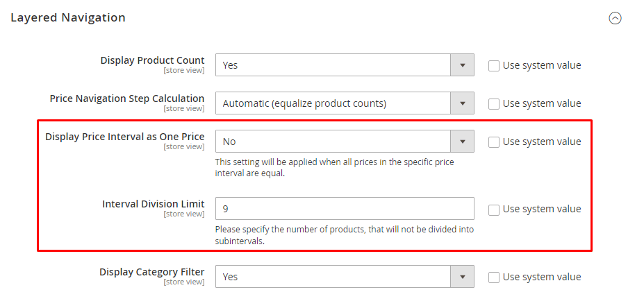
Task: Check system value for Price Navigation Step Calculation
Action: coord(494,104)
